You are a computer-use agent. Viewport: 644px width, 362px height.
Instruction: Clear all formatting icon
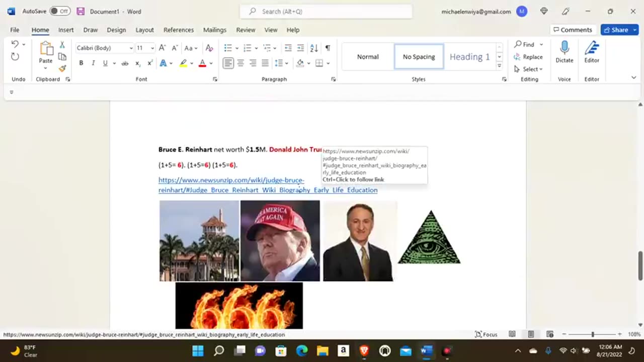209,48
